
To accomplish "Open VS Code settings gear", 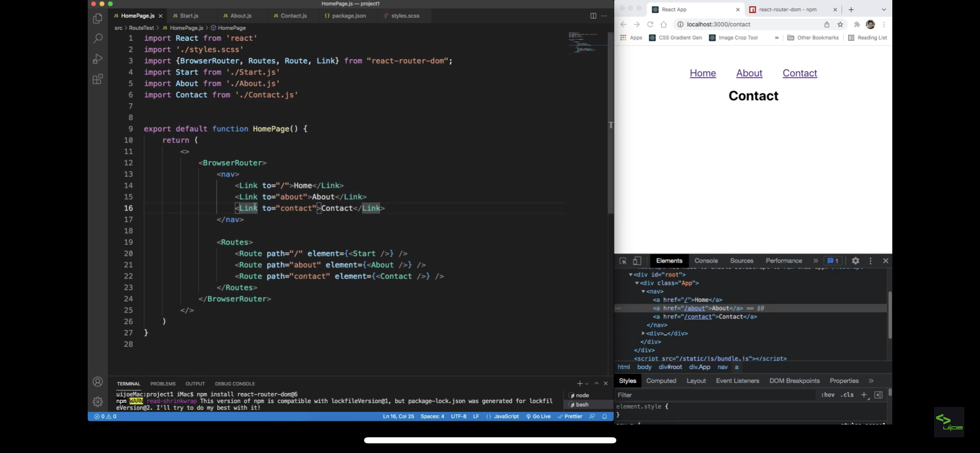I will tap(98, 401).
